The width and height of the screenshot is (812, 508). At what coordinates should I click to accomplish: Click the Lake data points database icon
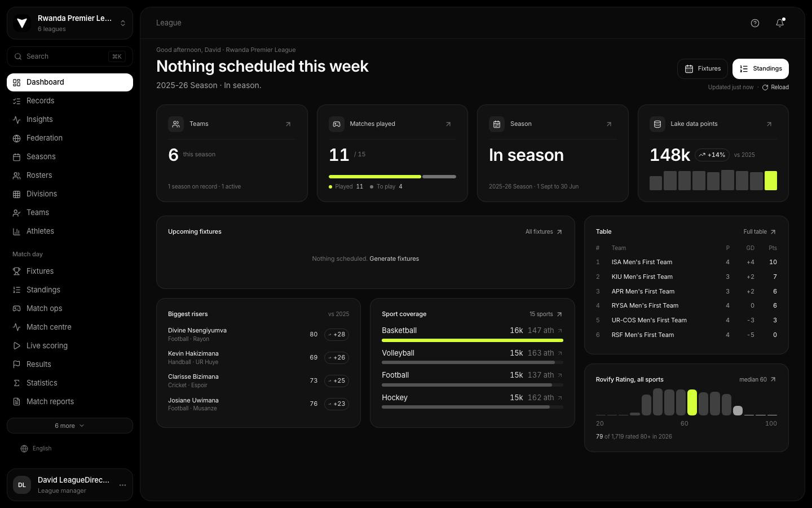tap(657, 124)
